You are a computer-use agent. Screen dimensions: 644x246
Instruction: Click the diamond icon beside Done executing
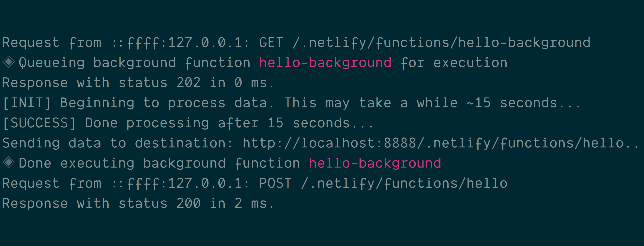tap(9, 163)
